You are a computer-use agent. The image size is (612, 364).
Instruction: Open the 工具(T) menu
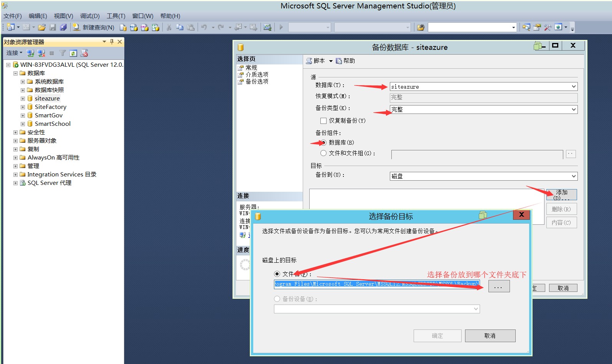(x=116, y=16)
